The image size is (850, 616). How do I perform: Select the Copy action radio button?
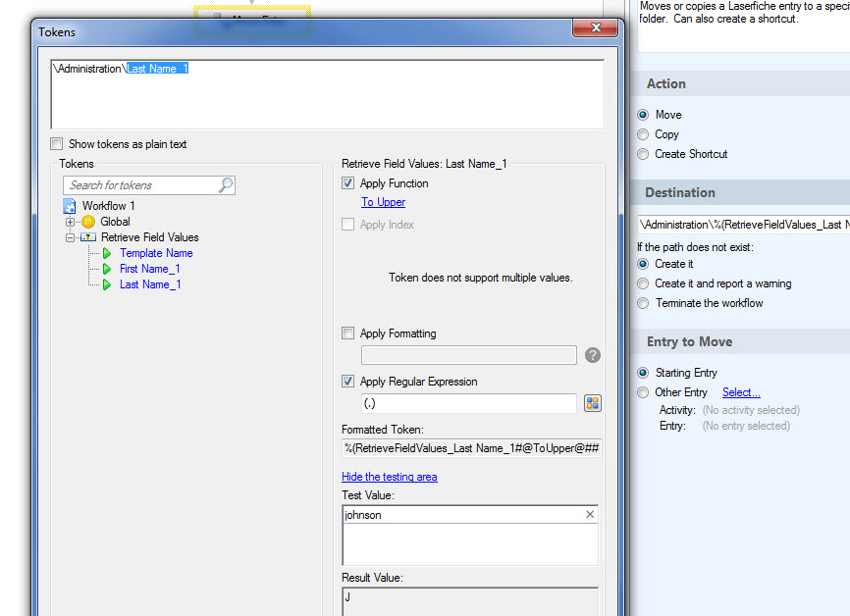click(643, 134)
